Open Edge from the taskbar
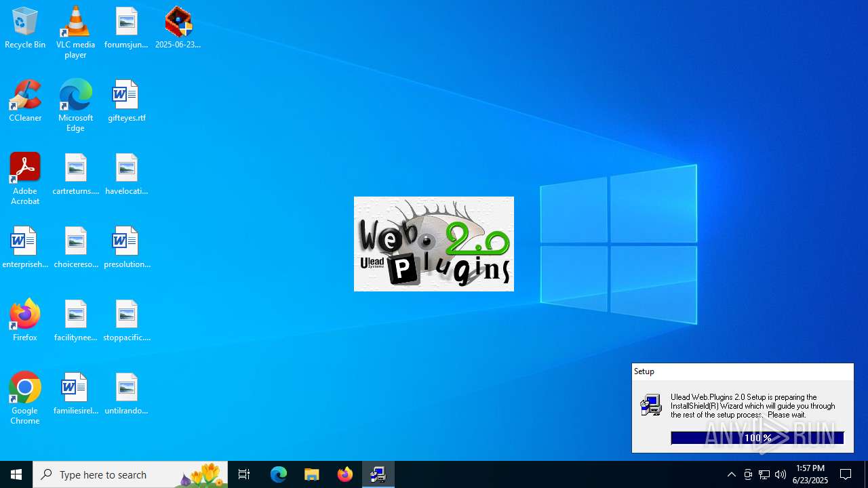The image size is (868, 488). click(x=279, y=474)
